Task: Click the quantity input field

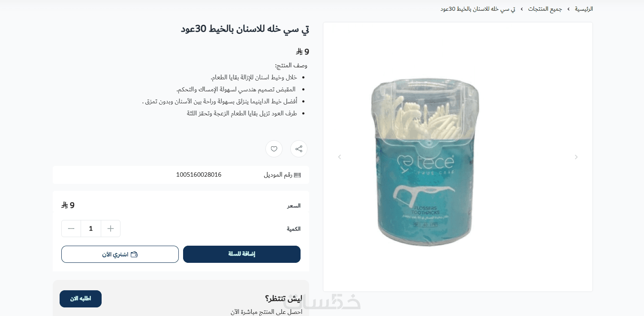Action: [91, 229]
